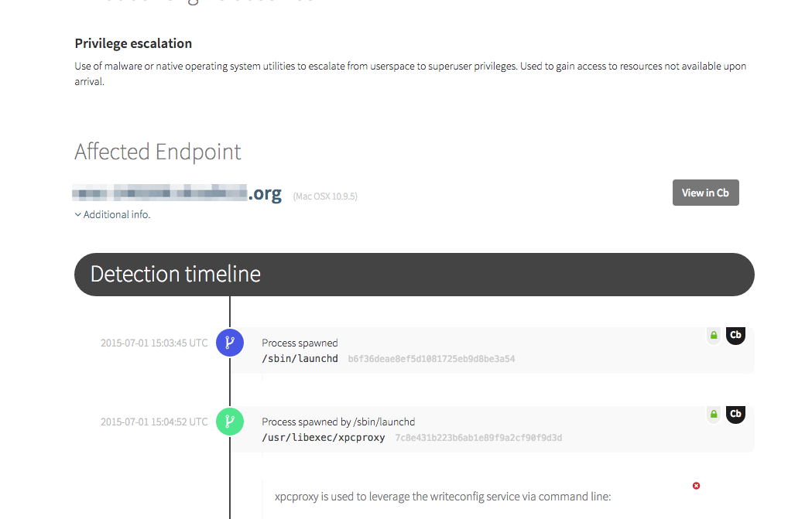The height and width of the screenshot is (519, 812).
Task: Open the Cb badge on launchd row
Action: click(x=735, y=335)
